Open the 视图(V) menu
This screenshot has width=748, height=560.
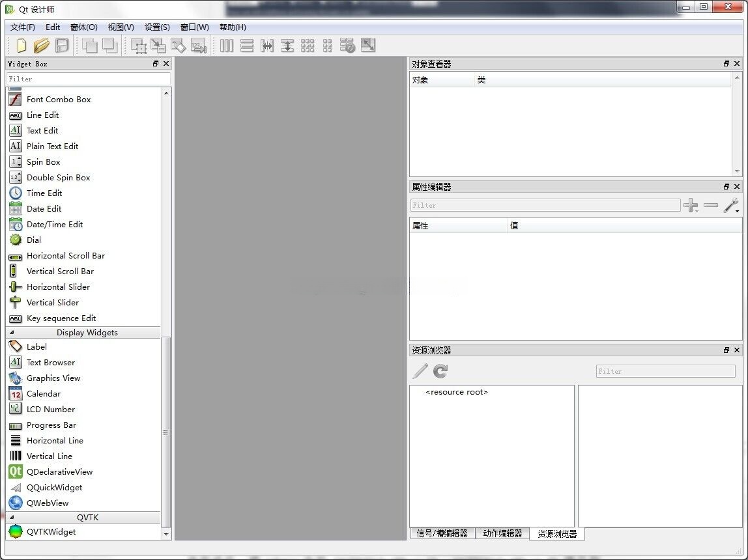click(121, 27)
